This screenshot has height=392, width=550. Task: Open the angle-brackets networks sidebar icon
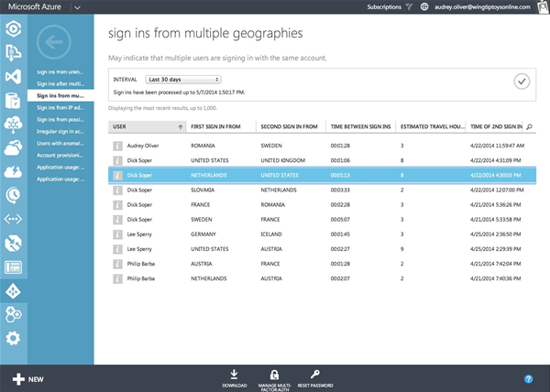(x=14, y=219)
